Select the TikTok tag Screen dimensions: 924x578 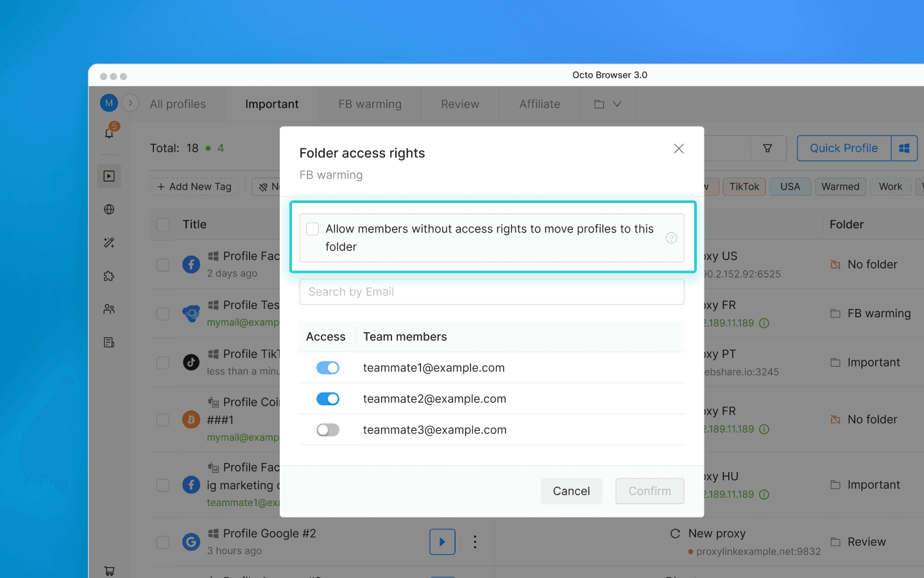tap(744, 187)
